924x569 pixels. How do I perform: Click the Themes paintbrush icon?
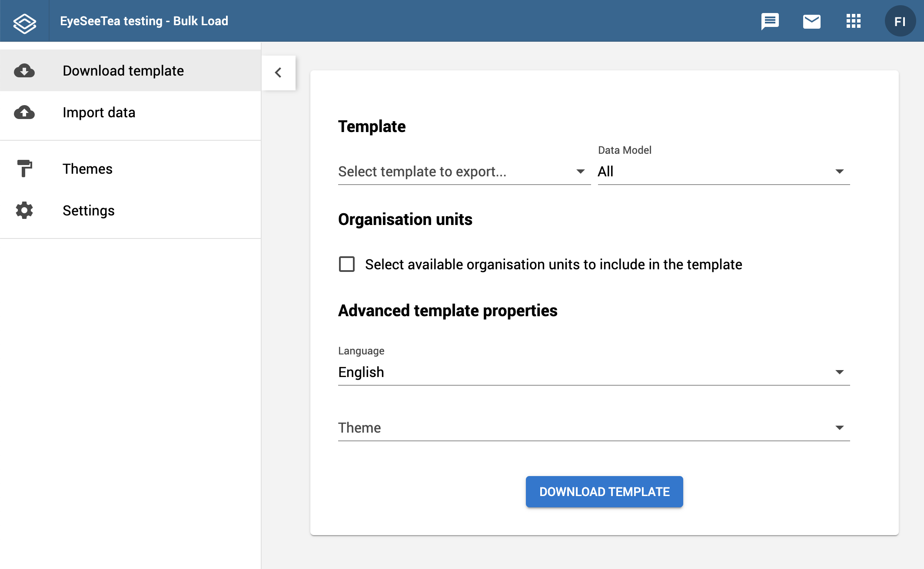[x=24, y=168]
